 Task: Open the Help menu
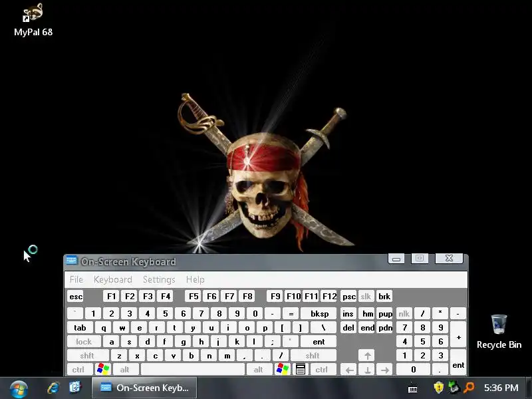pyautogui.click(x=195, y=279)
